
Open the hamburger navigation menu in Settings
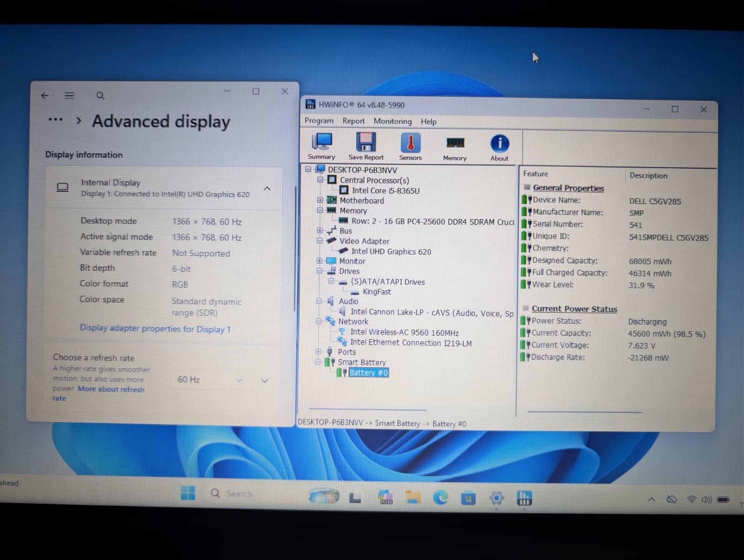click(70, 95)
